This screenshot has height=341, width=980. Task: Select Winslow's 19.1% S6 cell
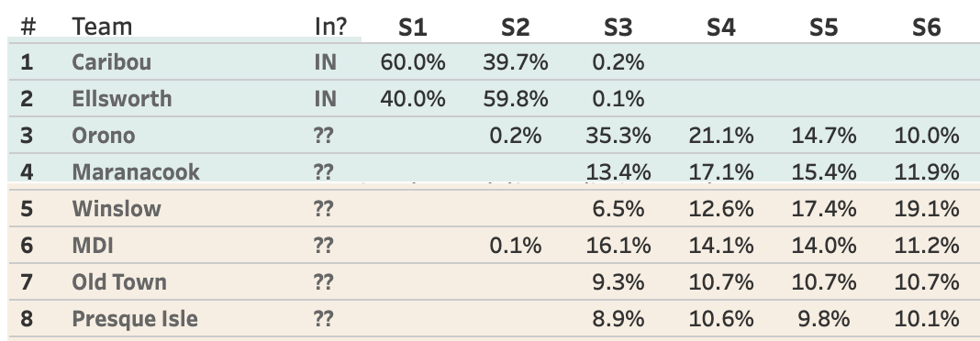tap(926, 209)
